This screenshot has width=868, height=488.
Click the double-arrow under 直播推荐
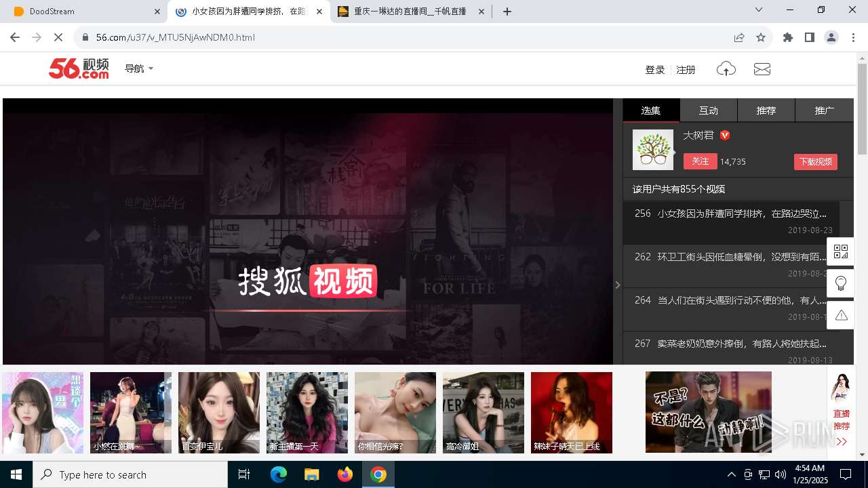842,441
